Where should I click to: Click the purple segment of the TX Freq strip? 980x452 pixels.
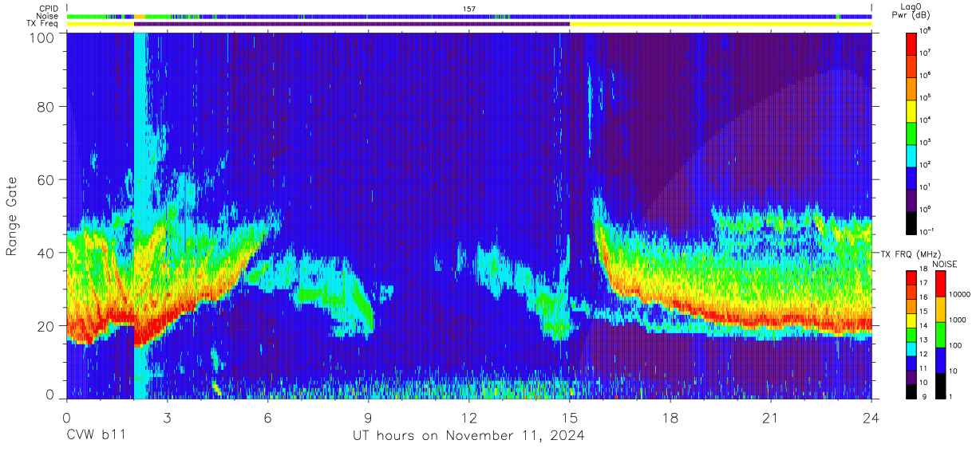tap(352, 24)
